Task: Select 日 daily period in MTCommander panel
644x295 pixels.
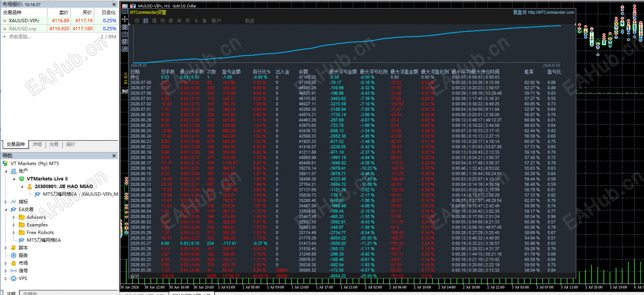Action: click(x=145, y=21)
